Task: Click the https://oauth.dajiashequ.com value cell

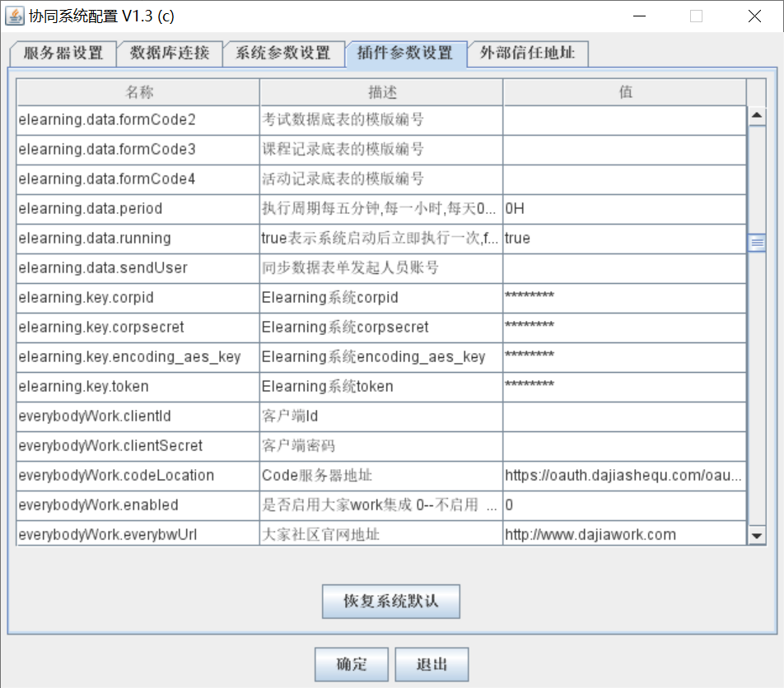Action: pyautogui.click(x=624, y=475)
